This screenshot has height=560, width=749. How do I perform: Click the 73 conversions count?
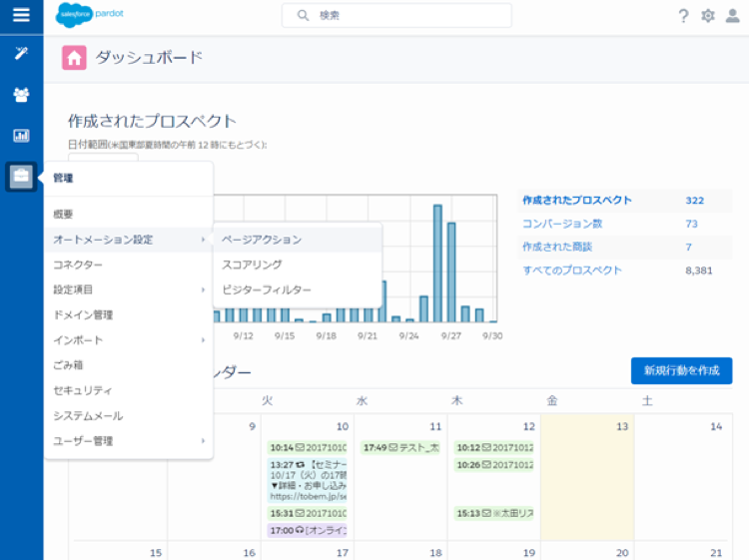[x=691, y=224]
